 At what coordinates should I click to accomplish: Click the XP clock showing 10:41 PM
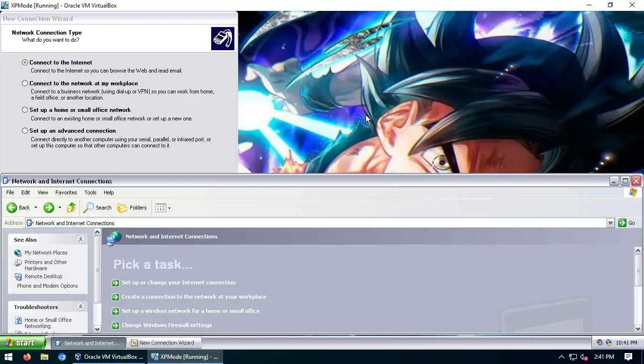(626, 343)
